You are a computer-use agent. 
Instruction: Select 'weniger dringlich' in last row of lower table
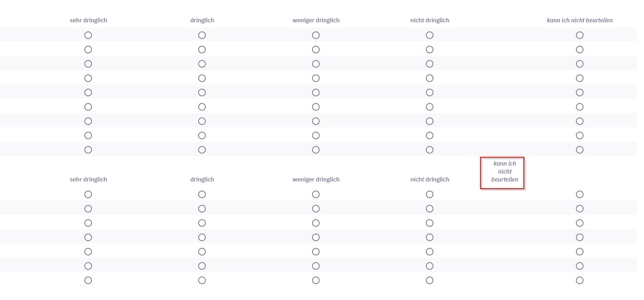pos(316,281)
